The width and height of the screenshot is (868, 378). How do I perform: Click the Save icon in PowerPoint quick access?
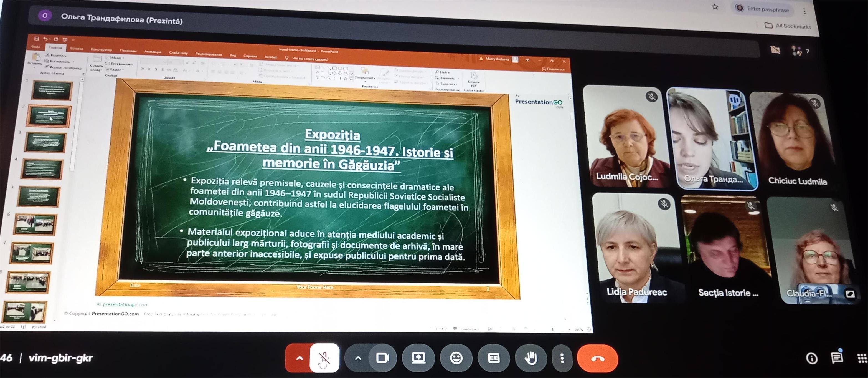(x=37, y=39)
